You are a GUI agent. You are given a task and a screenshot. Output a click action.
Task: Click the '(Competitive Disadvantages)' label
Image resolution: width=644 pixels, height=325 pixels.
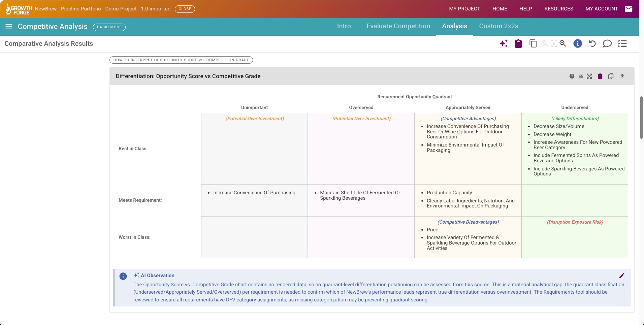coord(468,222)
